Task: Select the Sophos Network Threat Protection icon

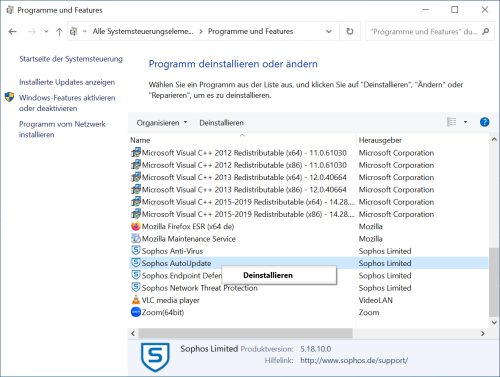Action: point(136,288)
